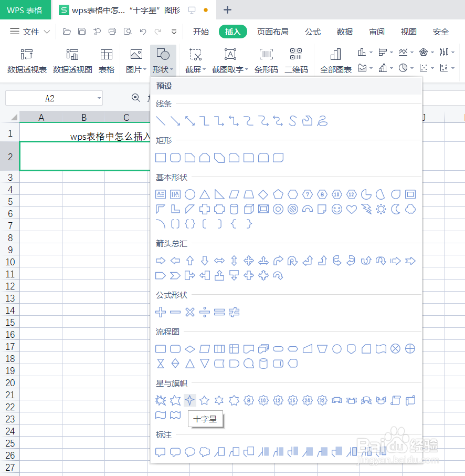Pick the scribble freeform line shape
Image resolution: width=465 pixels, height=476 pixels.
[x=322, y=121]
